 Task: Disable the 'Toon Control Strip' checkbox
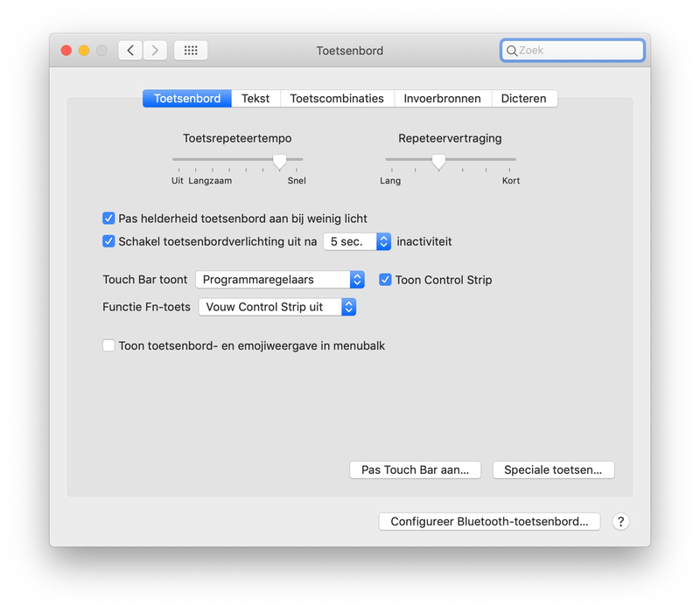385,280
